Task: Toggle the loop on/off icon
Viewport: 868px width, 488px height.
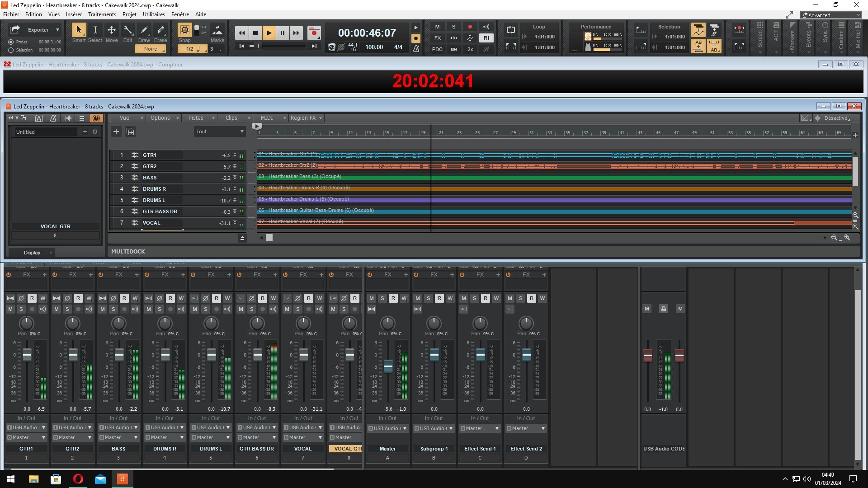Action: tap(511, 30)
